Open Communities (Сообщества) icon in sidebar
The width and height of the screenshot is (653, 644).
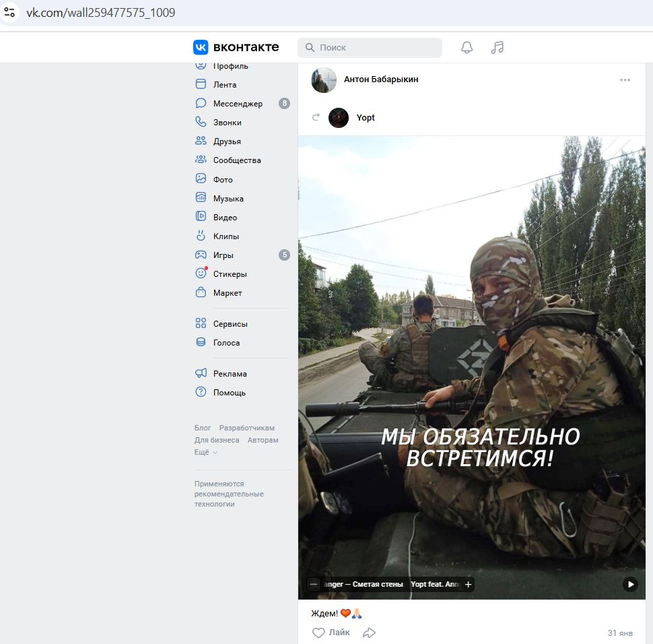coord(201,160)
